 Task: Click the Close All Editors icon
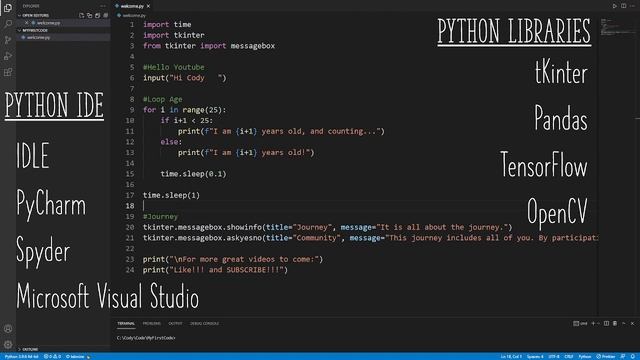(x=106, y=16)
